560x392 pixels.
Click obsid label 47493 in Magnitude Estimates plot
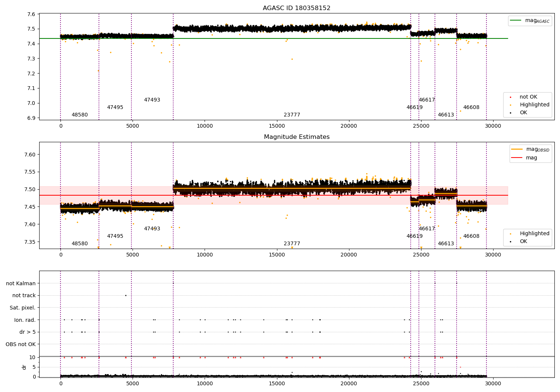[152, 229]
